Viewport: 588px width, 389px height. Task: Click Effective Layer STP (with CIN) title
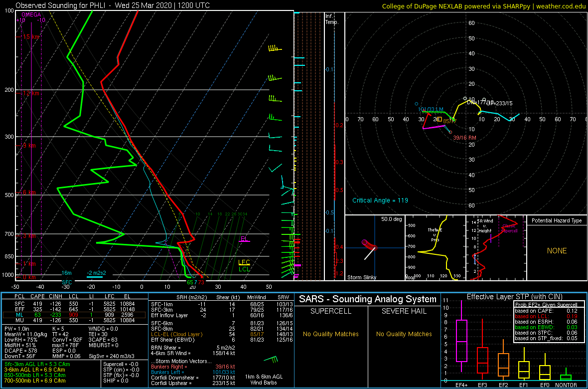(x=514, y=297)
